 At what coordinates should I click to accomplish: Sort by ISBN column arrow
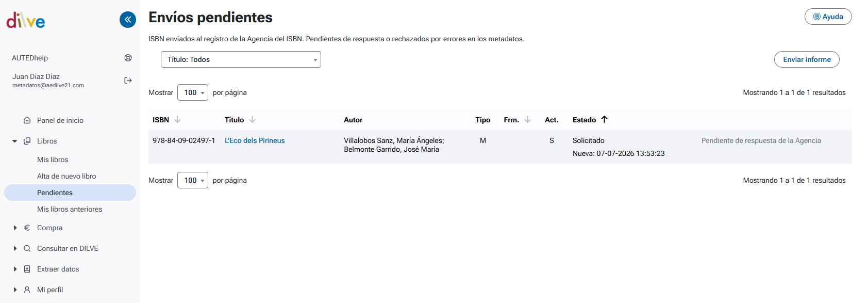(x=177, y=120)
